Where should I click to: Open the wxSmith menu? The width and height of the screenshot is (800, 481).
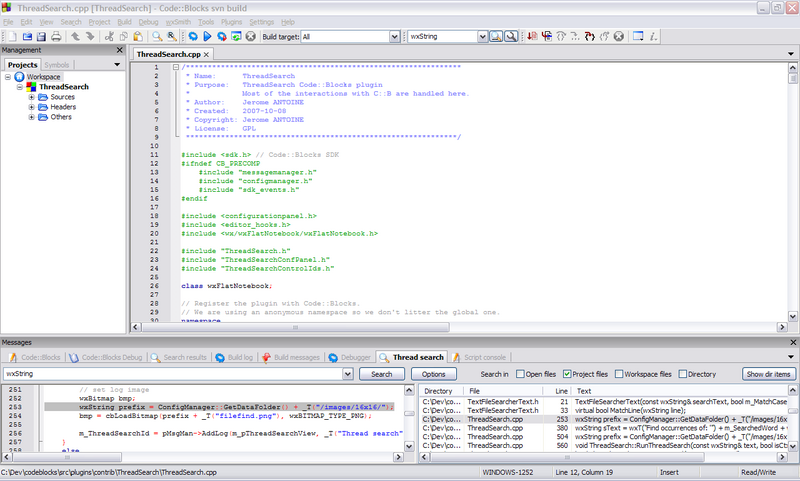click(x=178, y=22)
